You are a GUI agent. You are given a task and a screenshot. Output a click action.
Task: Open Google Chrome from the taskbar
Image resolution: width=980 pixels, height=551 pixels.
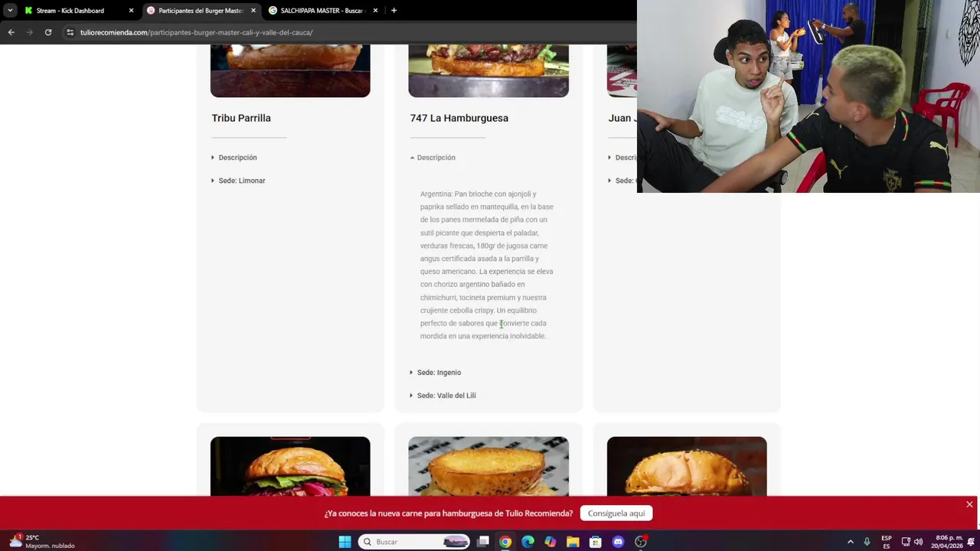coord(505,542)
